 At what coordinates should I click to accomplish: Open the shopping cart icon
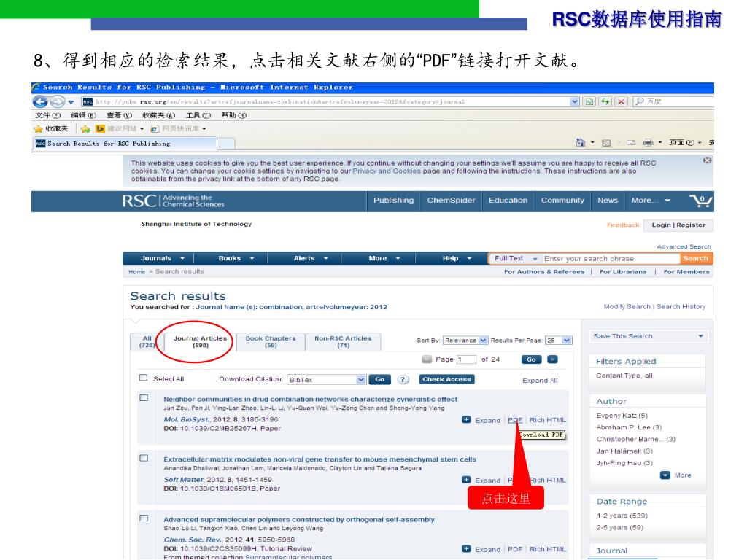[701, 201]
